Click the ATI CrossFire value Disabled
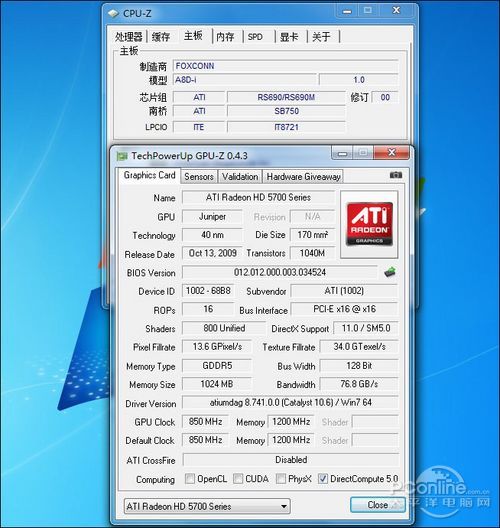 [291, 460]
